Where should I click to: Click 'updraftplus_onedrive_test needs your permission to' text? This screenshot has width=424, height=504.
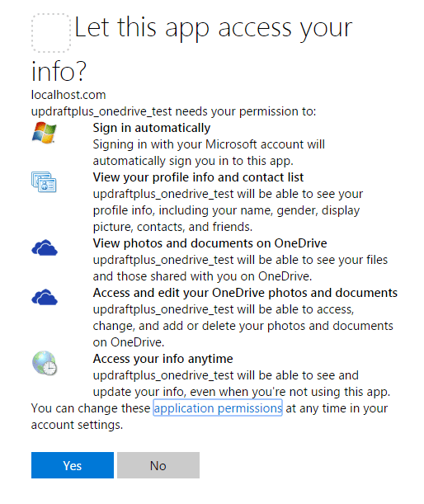point(173,111)
